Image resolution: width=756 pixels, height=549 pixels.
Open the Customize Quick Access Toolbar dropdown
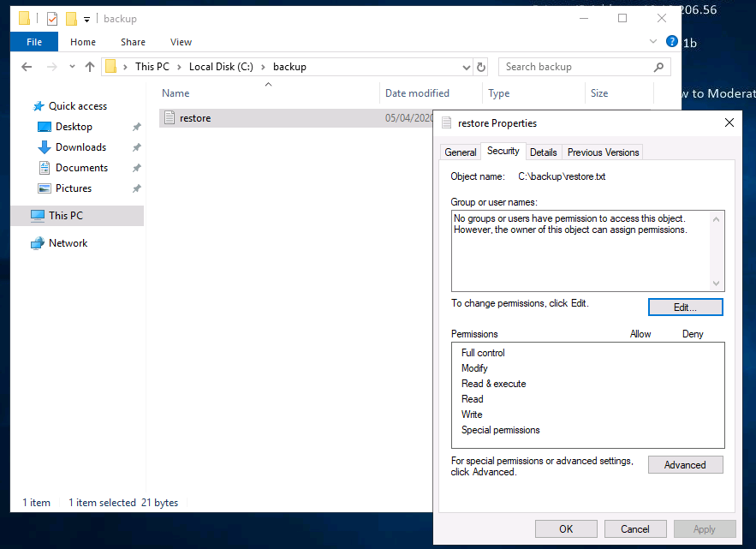click(x=86, y=18)
